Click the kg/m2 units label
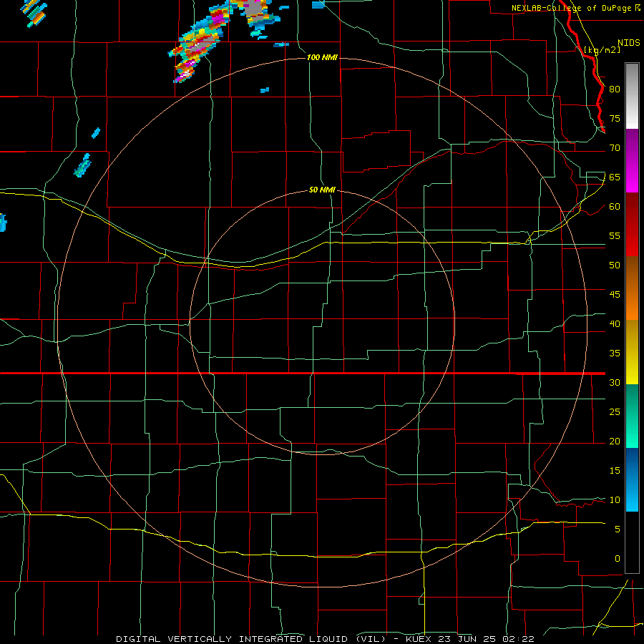 (x=602, y=50)
